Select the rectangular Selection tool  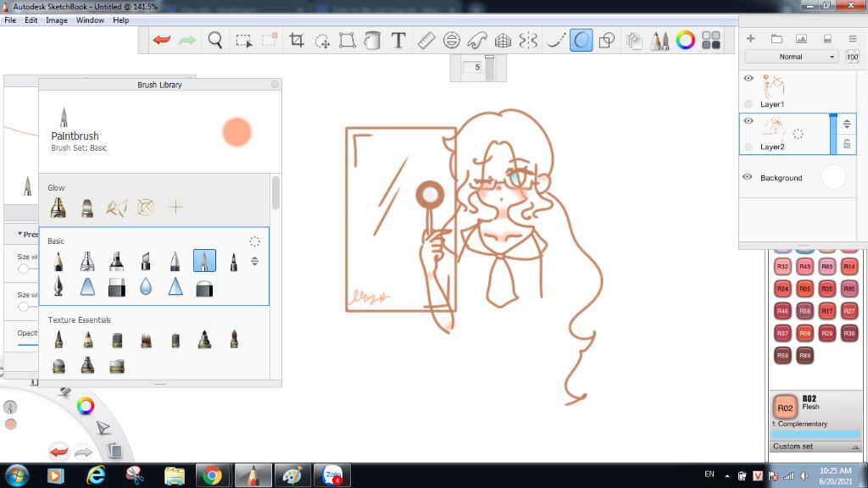click(x=243, y=41)
